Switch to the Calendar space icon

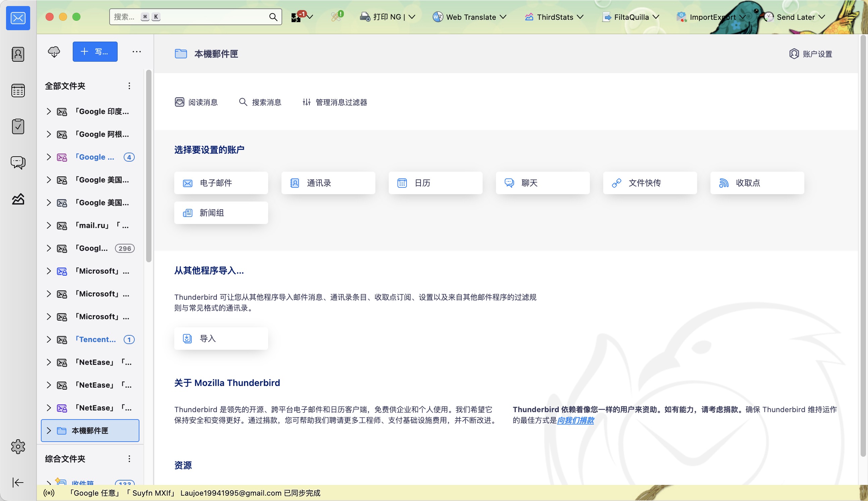tap(18, 91)
